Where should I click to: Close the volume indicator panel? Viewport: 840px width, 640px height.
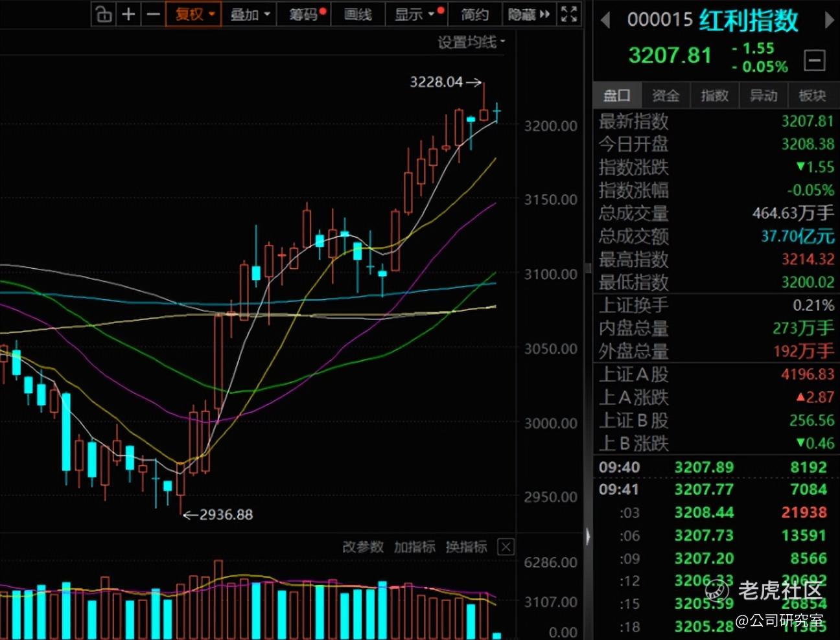click(506, 547)
